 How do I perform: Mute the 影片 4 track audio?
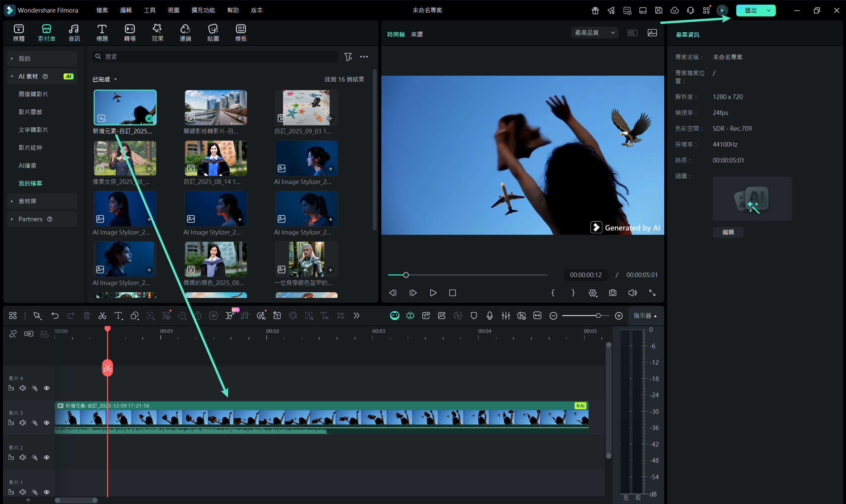[23, 388]
